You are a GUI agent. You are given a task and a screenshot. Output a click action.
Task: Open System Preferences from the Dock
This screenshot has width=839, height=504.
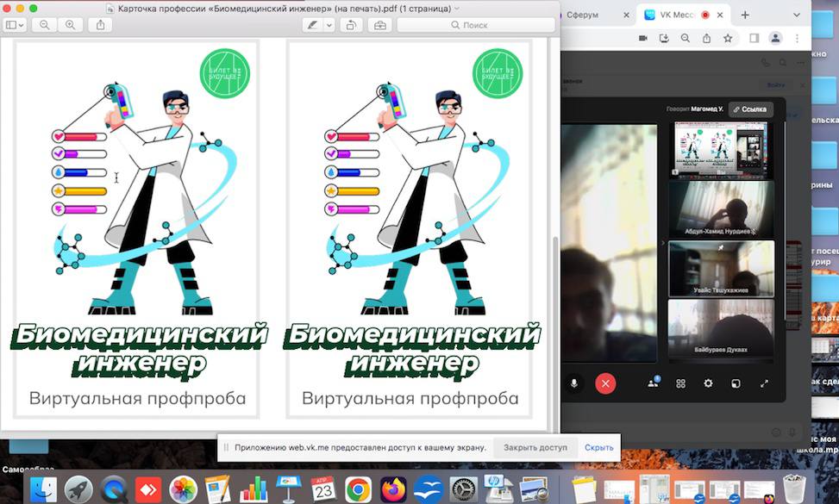463,488
